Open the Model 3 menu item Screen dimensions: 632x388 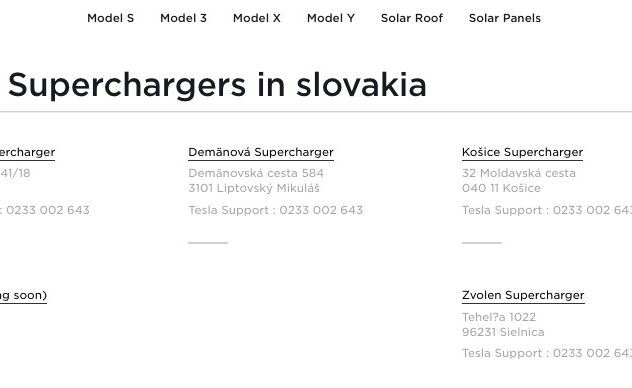point(183,18)
